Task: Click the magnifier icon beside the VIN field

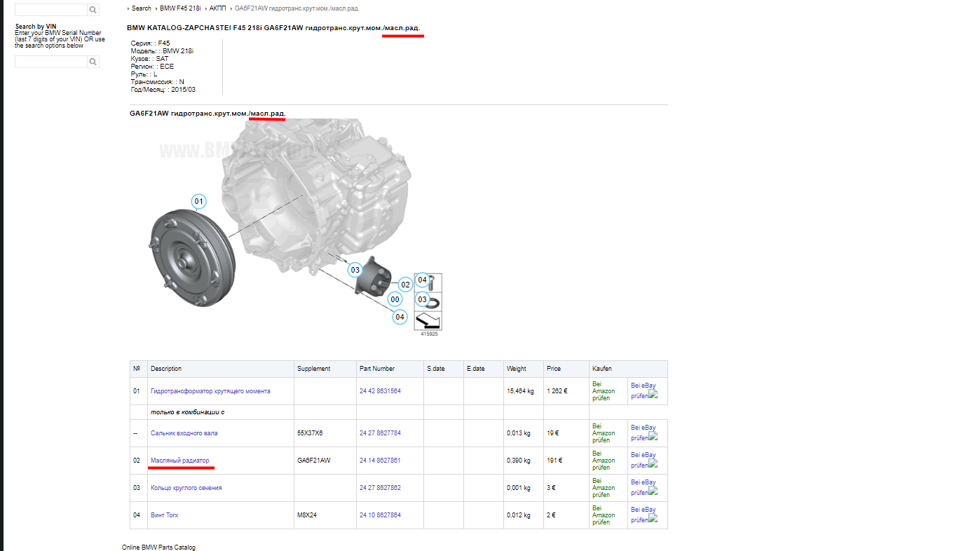Action: click(93, 62)
